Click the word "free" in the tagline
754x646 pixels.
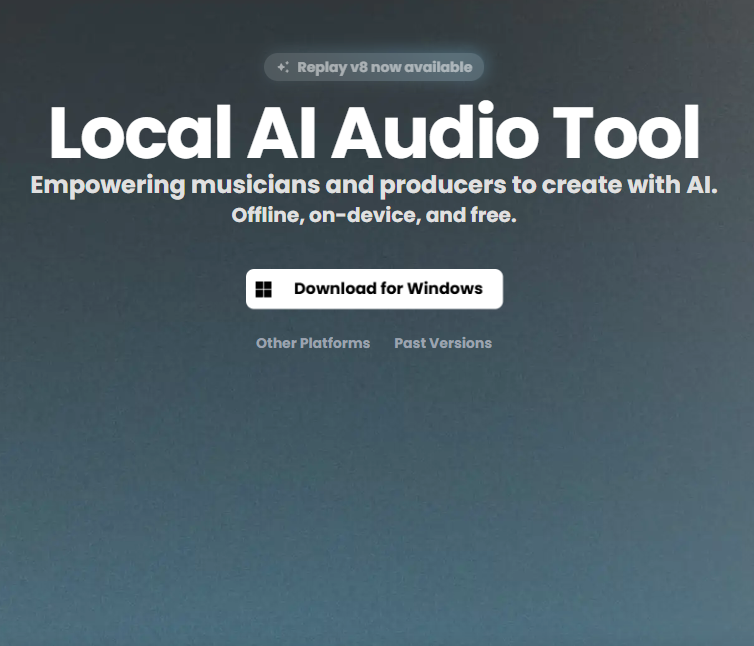(x=495, y=215)
